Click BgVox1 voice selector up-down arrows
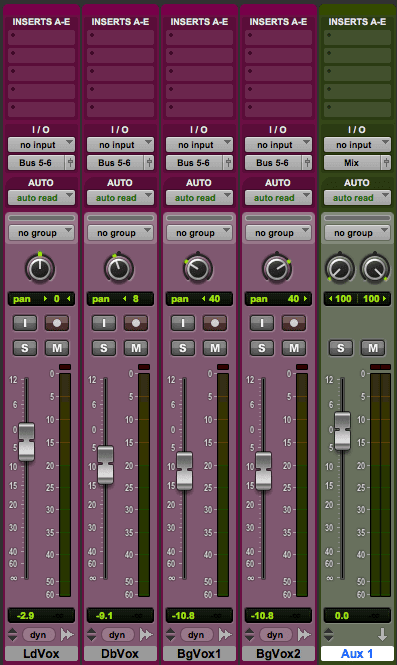This screenshot has width=397, height=665. (171, 634)
